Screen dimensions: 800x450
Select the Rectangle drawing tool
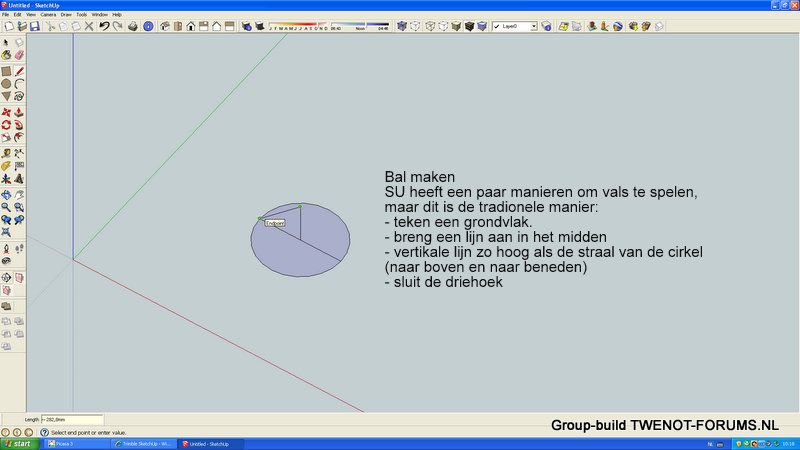tap(6, 71)
